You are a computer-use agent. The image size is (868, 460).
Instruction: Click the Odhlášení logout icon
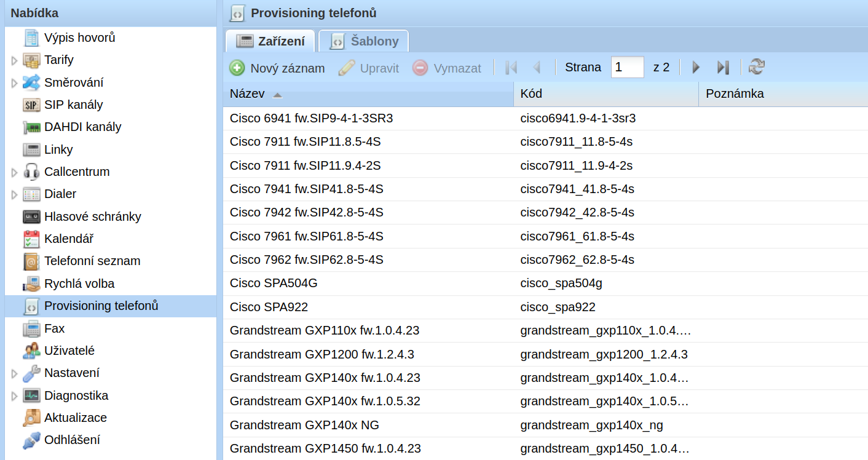(31, 440)
